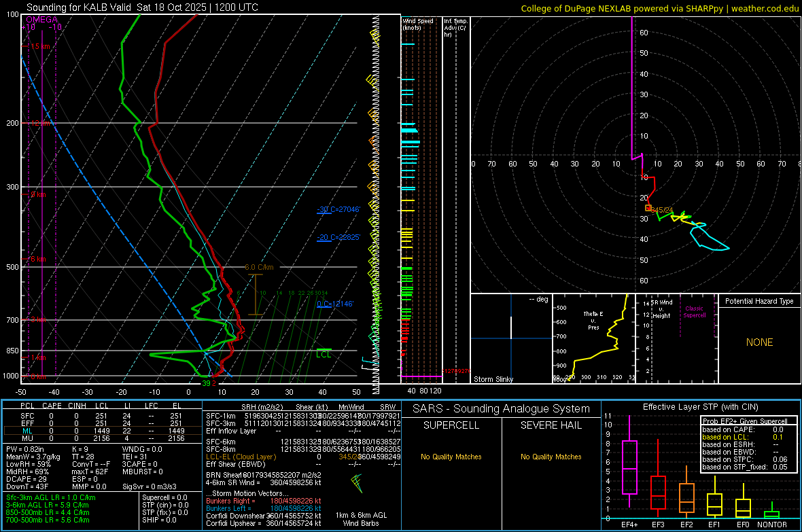Click the -30 C=27046' level label

pos(338,209)
